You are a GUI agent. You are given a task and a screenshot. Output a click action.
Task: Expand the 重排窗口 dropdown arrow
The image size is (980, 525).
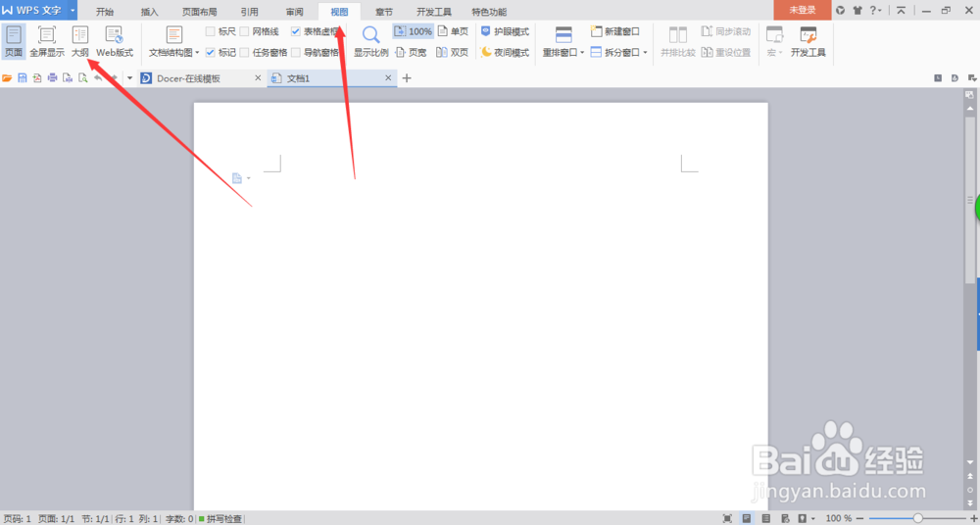582,53
